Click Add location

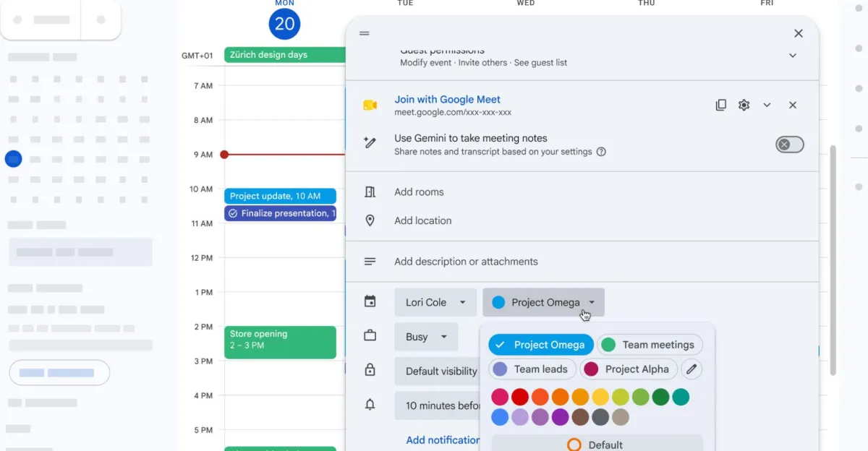422,220
